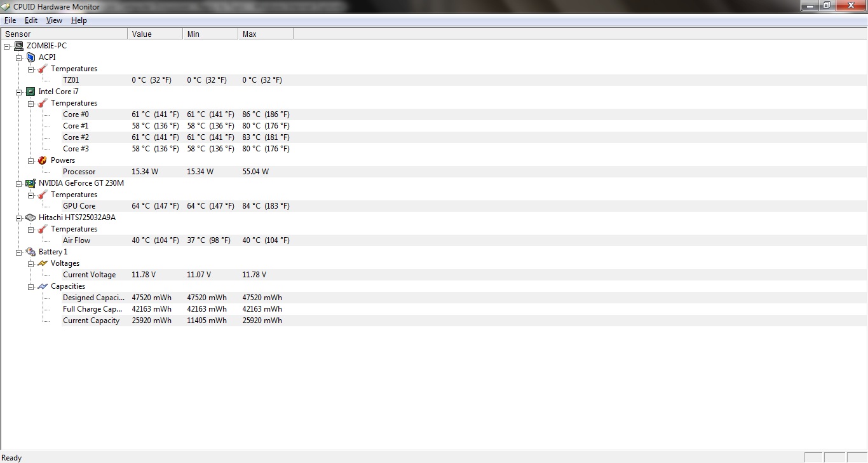Image resolution: width=868 pixels, height=463 pixels.
Task: Click thermometer icon under NVIDIA GeForce
Action: 43,195
